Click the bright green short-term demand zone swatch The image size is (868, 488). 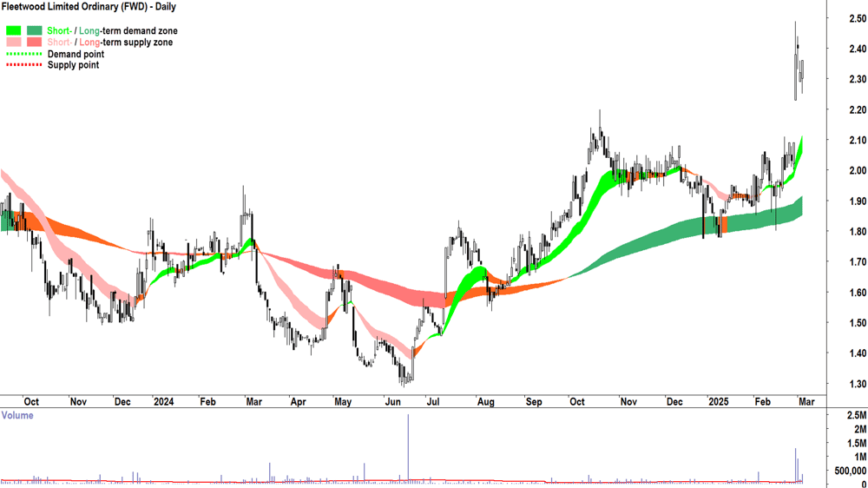14,30
